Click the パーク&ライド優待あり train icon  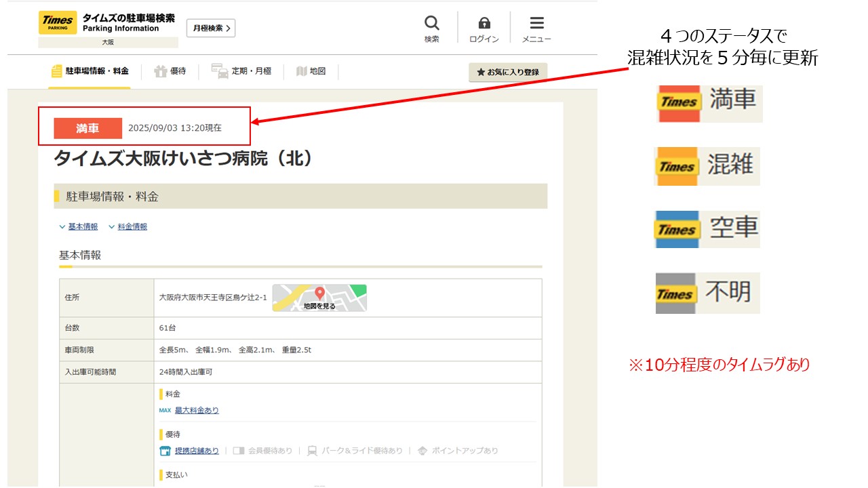(x=312, y=451)
